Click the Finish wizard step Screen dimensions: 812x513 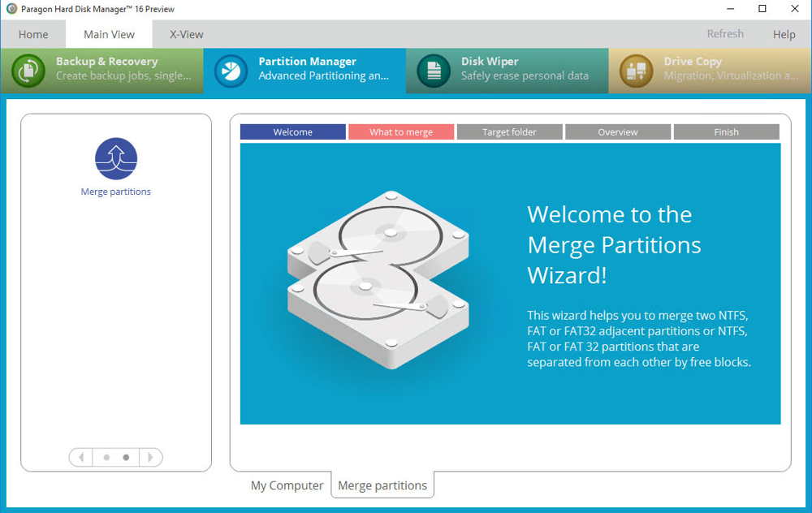coord(726,131)
